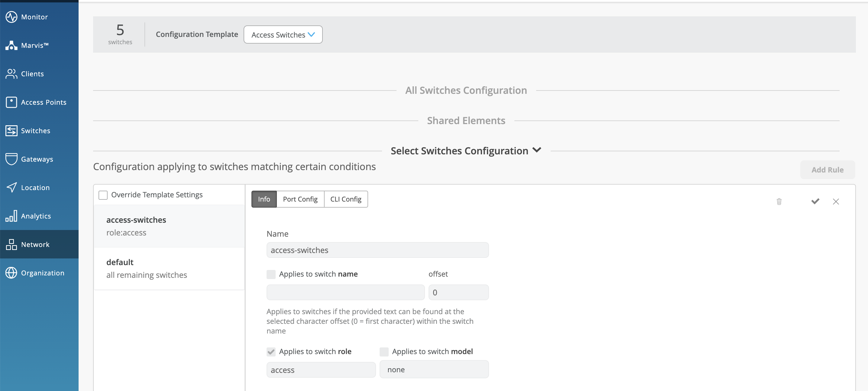The width and height of the screenshot is (868, 391).
Task: Click the rule Name input field
Action: (377, 250)
